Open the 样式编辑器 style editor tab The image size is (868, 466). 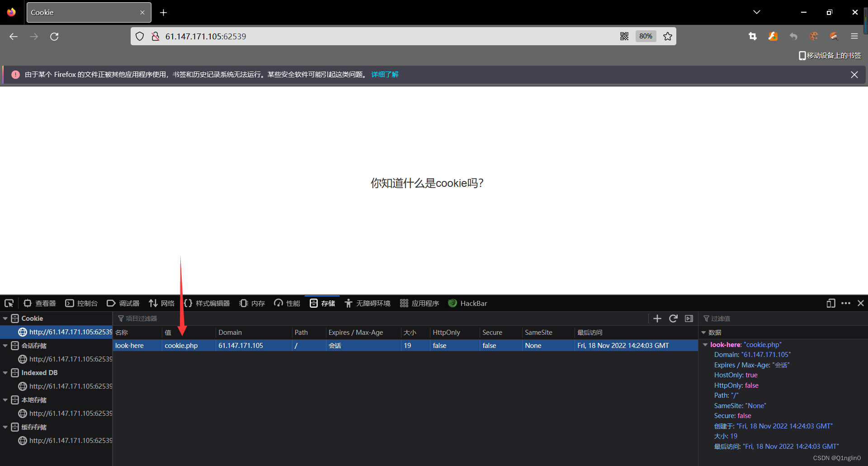(x=207, y=304)
